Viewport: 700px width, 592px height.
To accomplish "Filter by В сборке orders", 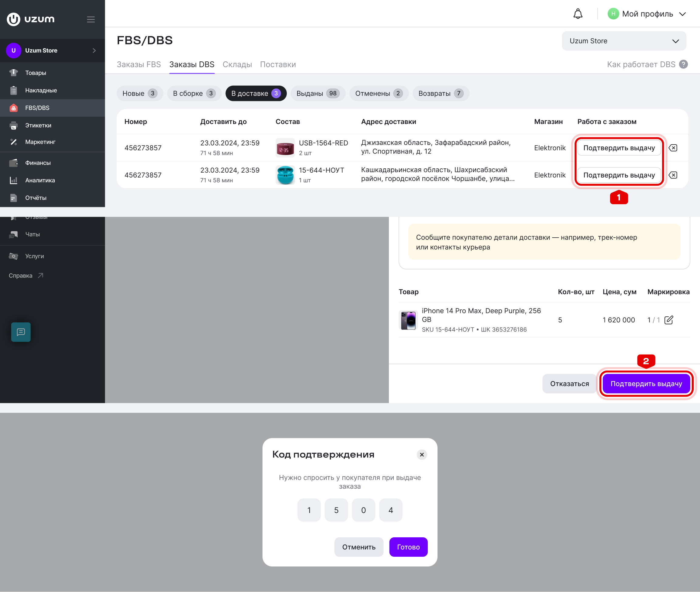I will [194, 93].
